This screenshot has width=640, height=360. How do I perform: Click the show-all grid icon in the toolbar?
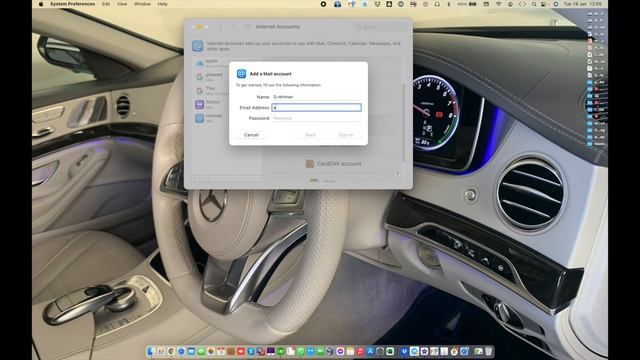pos(247,27)
